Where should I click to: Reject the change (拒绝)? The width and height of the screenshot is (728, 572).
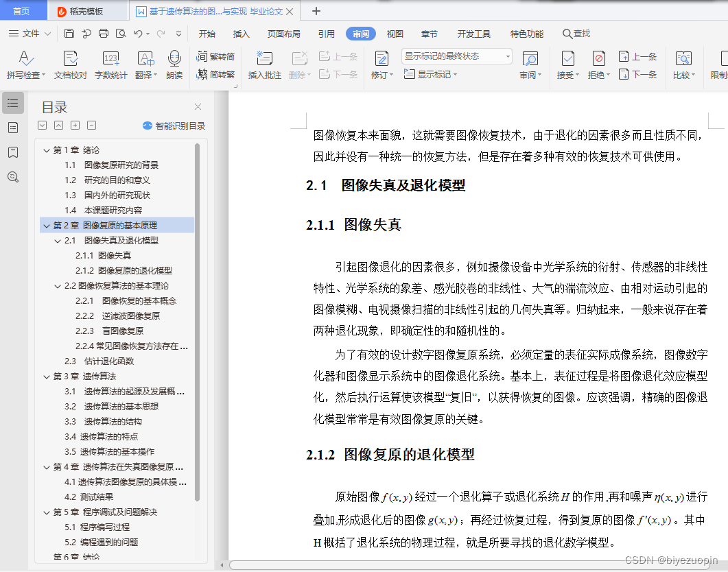click(598, 64)
